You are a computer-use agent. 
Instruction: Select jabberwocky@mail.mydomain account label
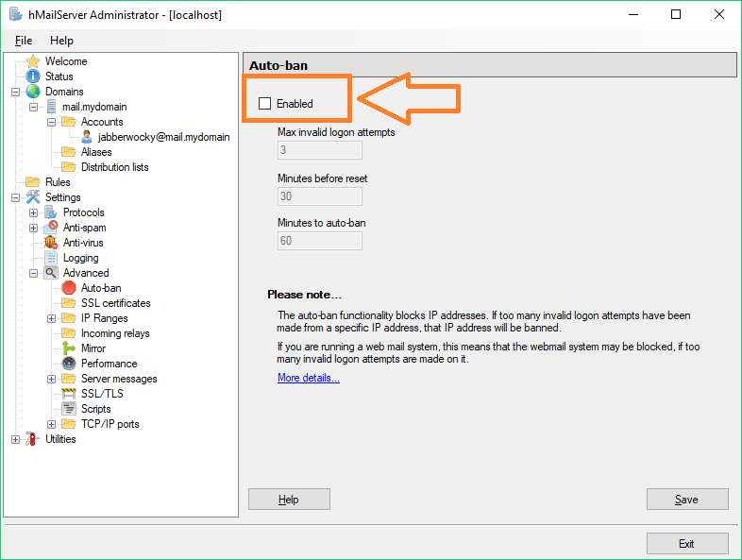coord(163,137)
